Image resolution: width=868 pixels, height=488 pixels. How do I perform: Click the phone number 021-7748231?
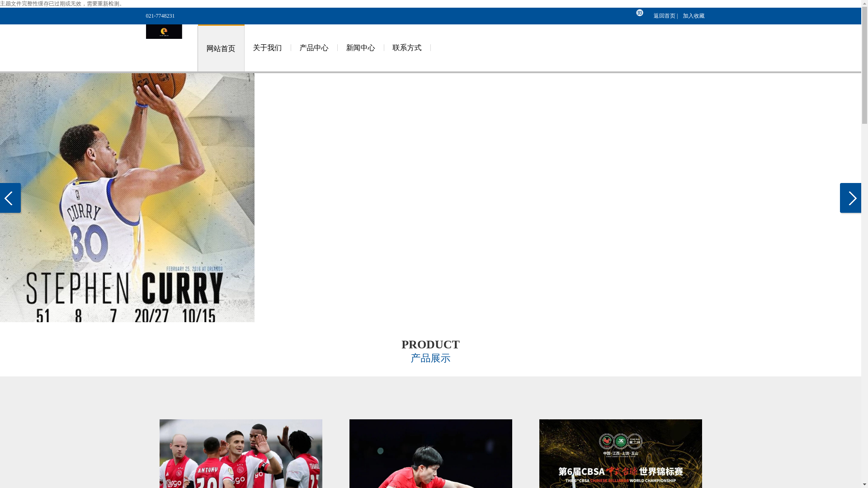pyautogui.click(x=160, y=16)
